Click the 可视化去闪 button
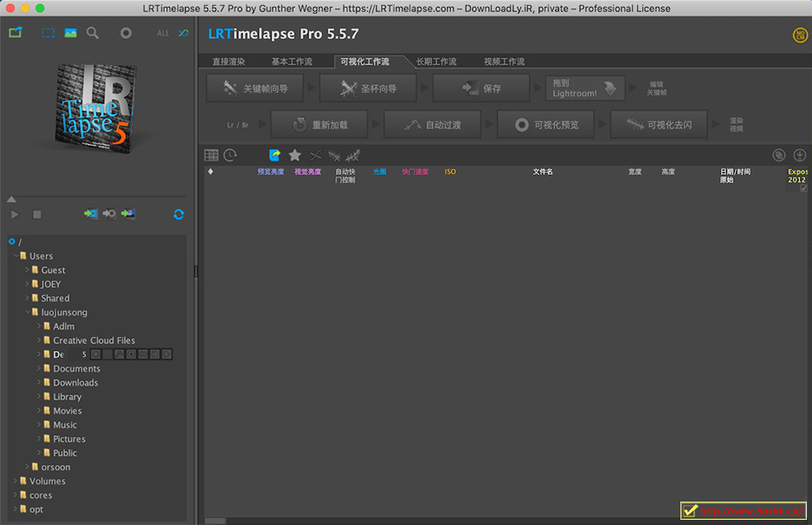 pyautogui.click(x=659, y=125)
